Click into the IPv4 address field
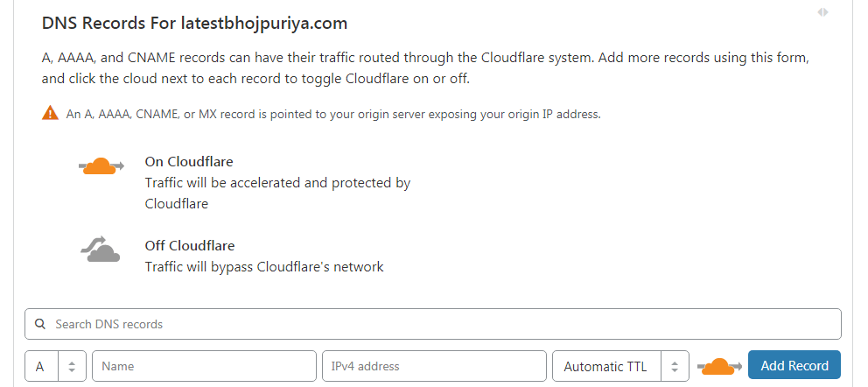Viewport: 868px width, 387px height. (x=435, y=366)
